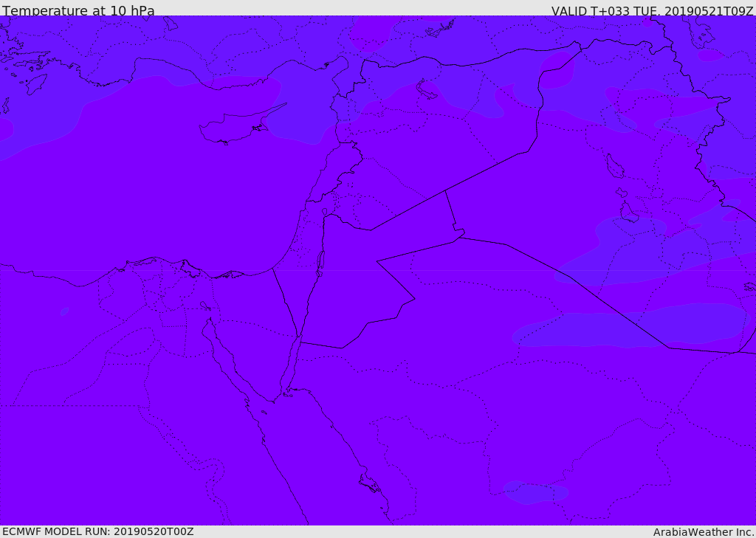756x538 pixels.
Task: Click the 'ECMWF MODEL RUN: 20190520T00Z' label
Action: [x=98, y=531]
